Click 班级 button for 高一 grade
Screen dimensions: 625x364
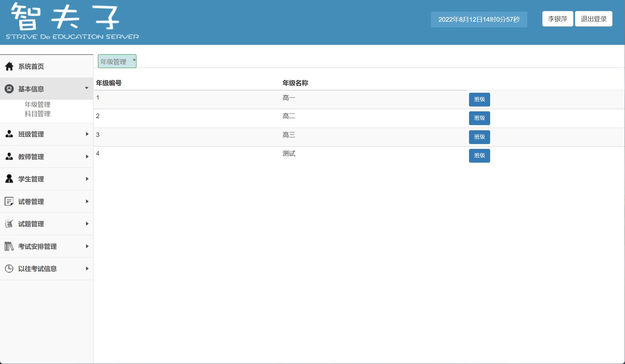479,99
